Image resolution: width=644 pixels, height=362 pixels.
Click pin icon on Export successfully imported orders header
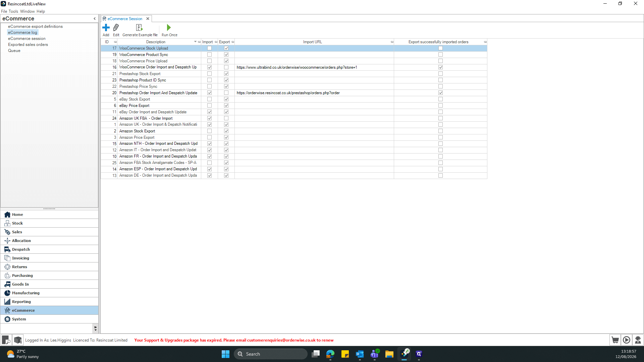[x=485, y=42]
